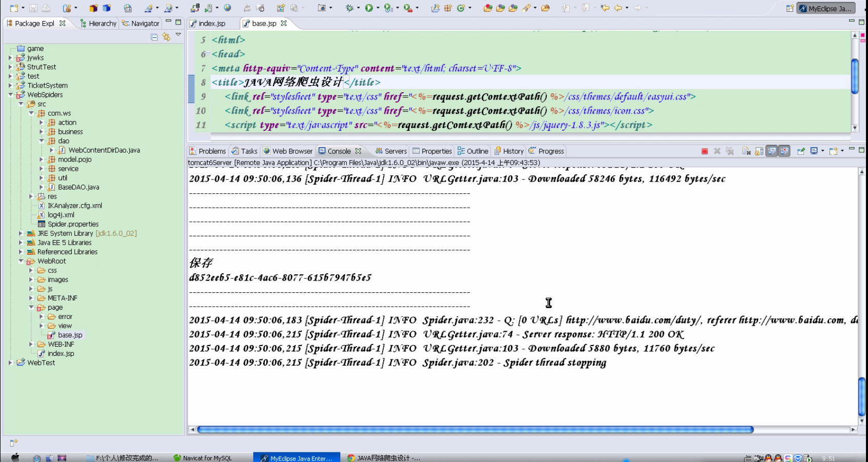Minimize the Package Explorer panel
This screenshot has width=868, height=462.
click(x=168, y=22)
